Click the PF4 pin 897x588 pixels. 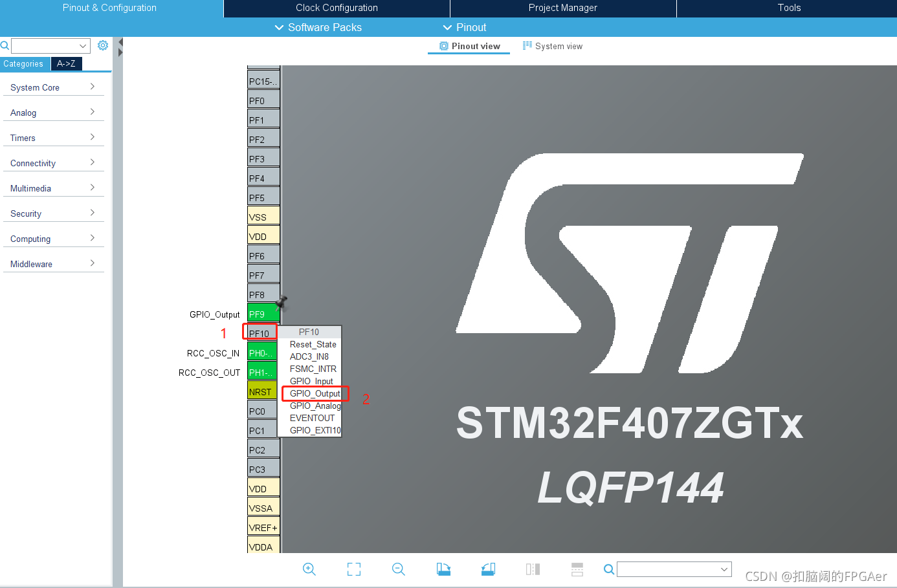pos(263,177)
